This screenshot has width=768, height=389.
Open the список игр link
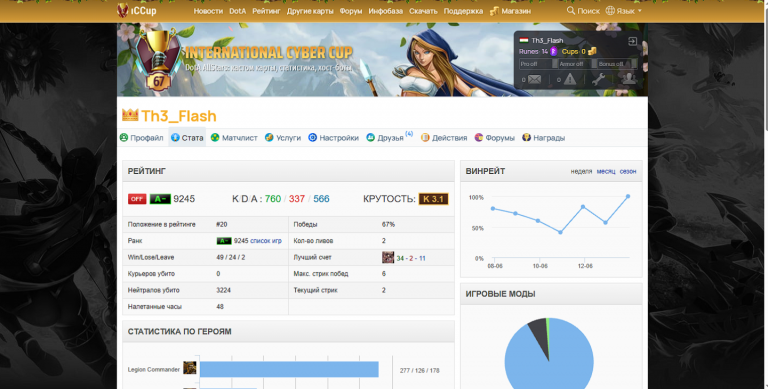266,241
